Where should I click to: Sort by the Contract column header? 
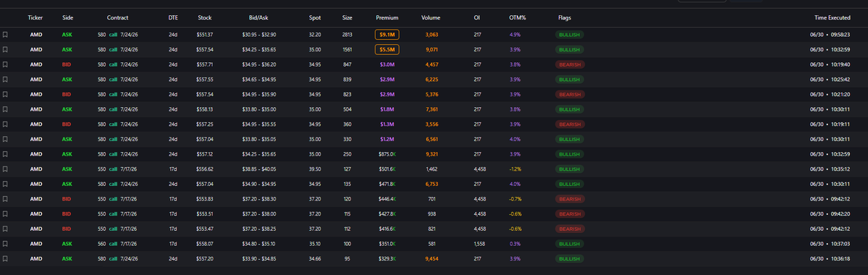pyautogui.click(x=117, y=17)
